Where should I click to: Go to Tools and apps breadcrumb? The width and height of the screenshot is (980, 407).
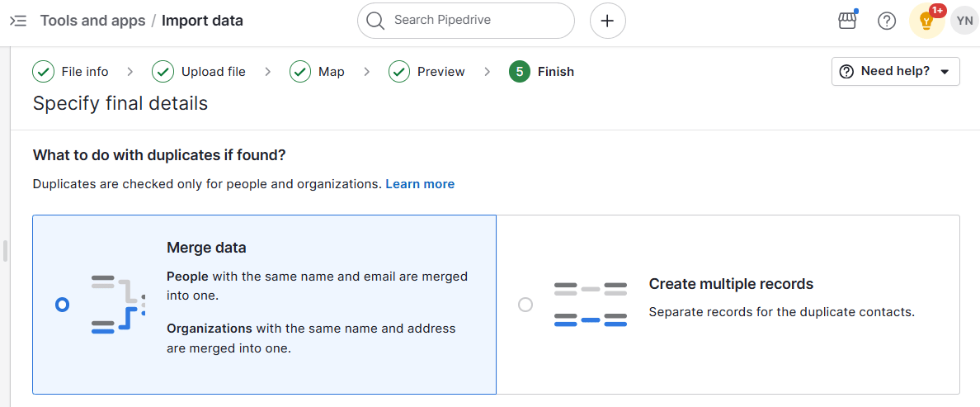tap(93, 21)
